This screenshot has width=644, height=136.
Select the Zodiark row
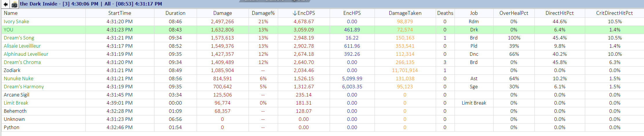coord(323,70)
